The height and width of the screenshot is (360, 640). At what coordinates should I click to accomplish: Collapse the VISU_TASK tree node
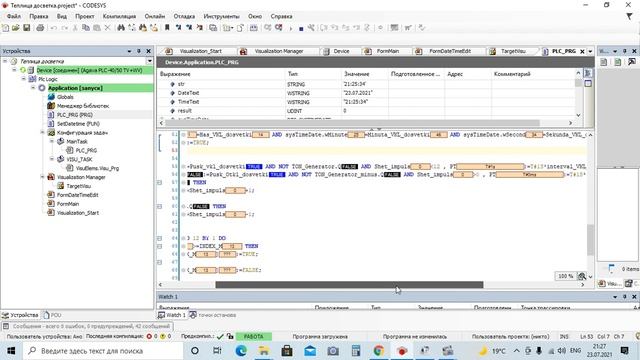tap(52, 159)
